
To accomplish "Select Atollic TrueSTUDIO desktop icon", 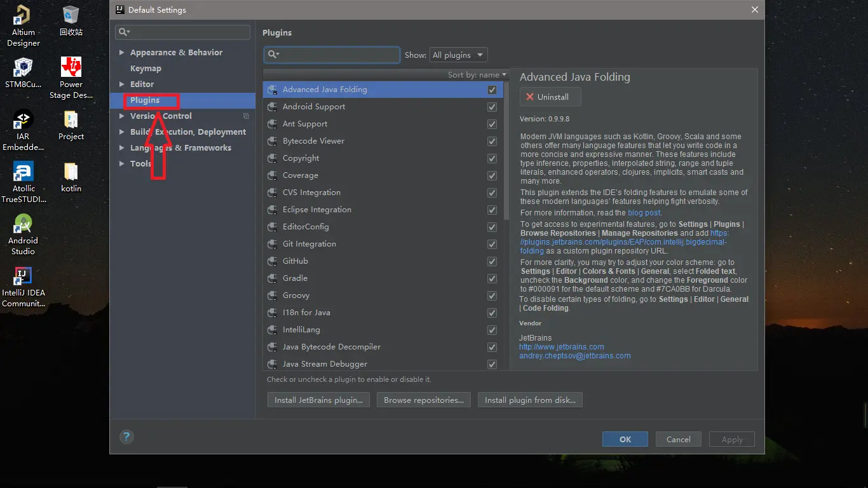I will 23,182.
